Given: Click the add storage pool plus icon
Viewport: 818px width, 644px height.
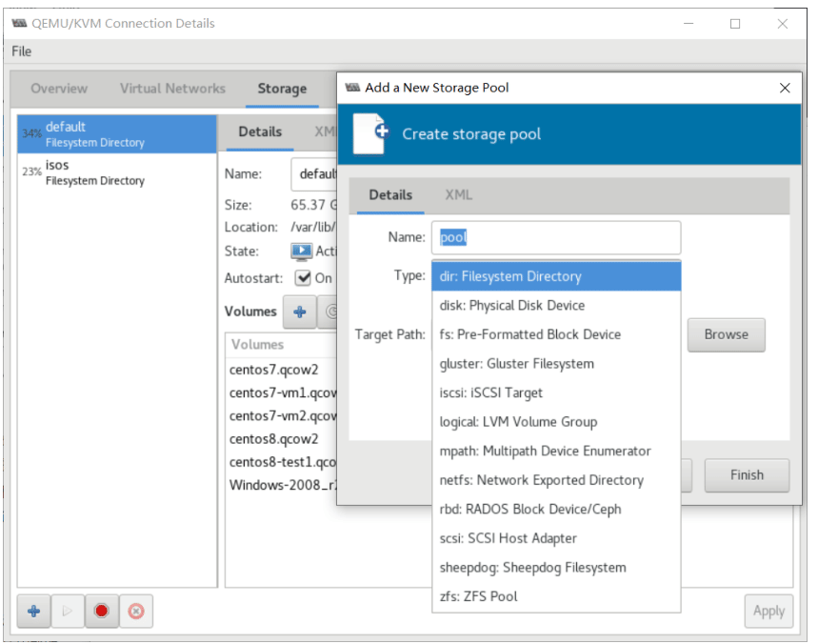Looking at the screenshot, I should pyautogui.click(x=33, y=611).
